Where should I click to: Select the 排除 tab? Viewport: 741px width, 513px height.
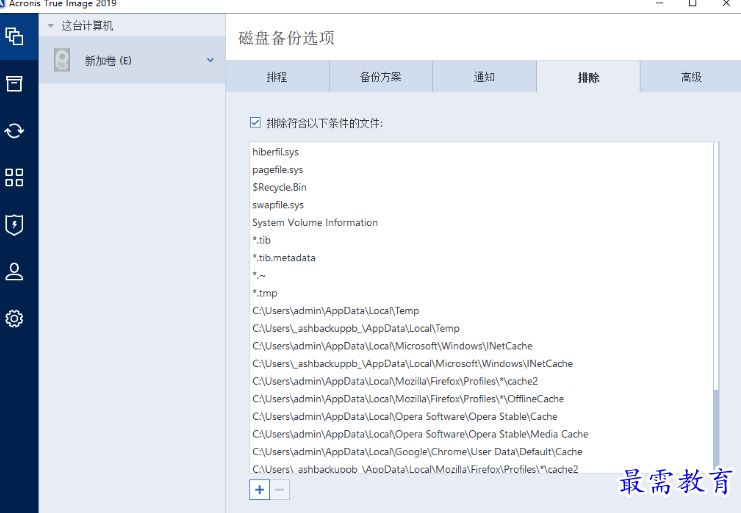tap(588, 77)
